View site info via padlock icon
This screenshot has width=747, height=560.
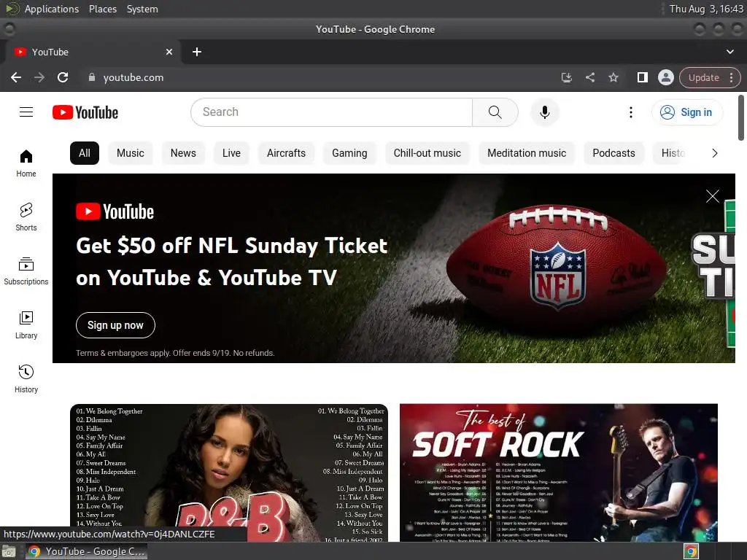[x=92, y=77]
